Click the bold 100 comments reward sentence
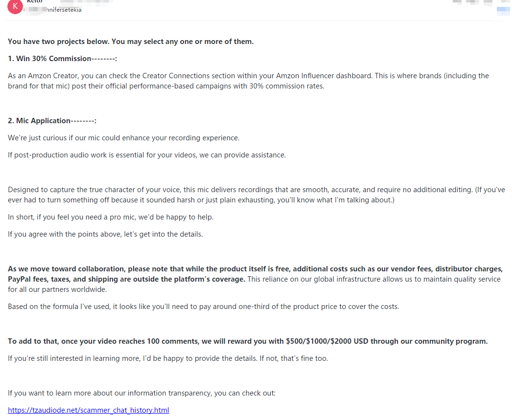512x420 pixels. 248,341
